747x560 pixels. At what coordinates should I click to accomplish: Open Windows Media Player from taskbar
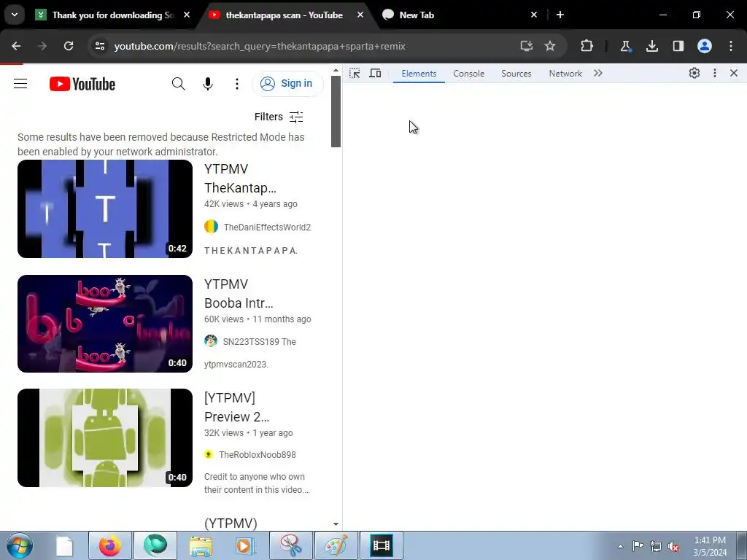click(245, 545)
